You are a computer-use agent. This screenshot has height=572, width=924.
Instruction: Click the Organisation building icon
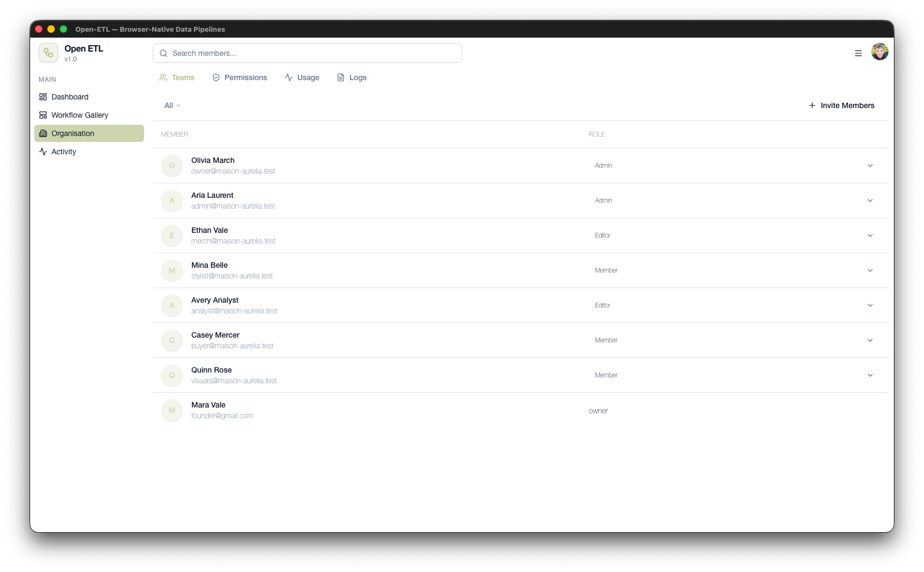(43, 133)
